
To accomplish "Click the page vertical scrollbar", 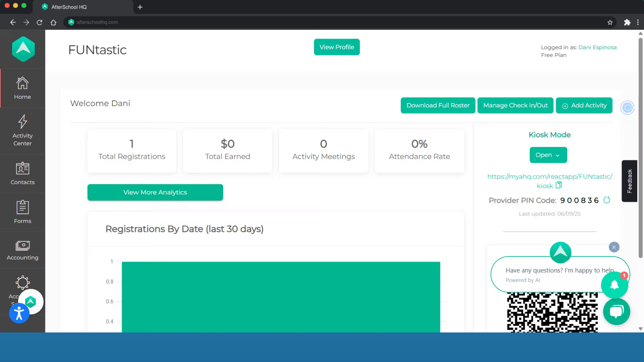I will [x=640, y=147].
